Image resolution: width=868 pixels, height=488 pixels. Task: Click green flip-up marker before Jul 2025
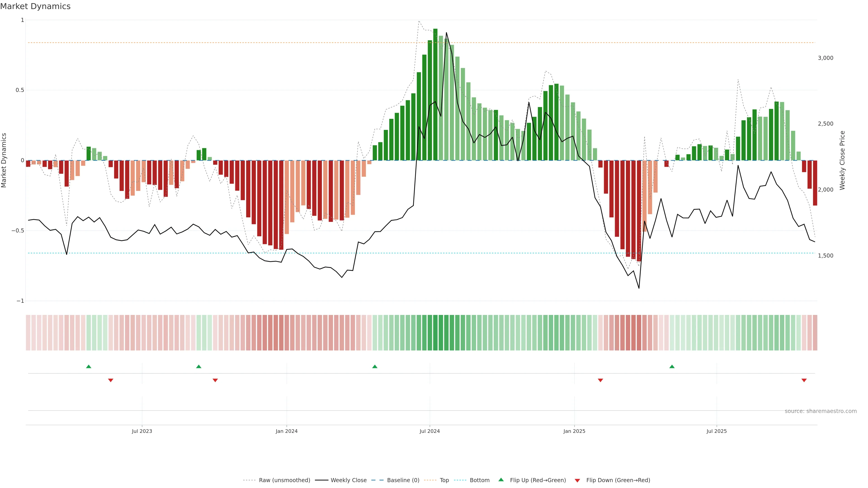672,366
